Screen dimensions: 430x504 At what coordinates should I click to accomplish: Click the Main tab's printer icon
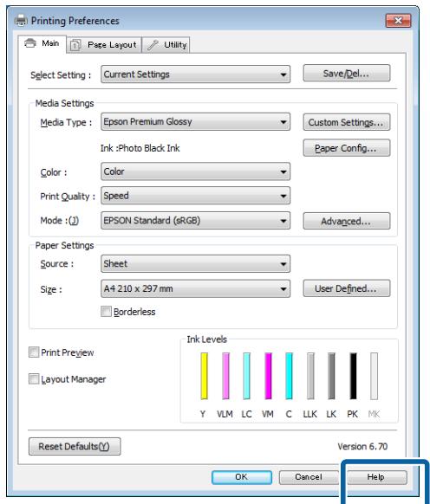pyautogui.click(x=30, y=43)
